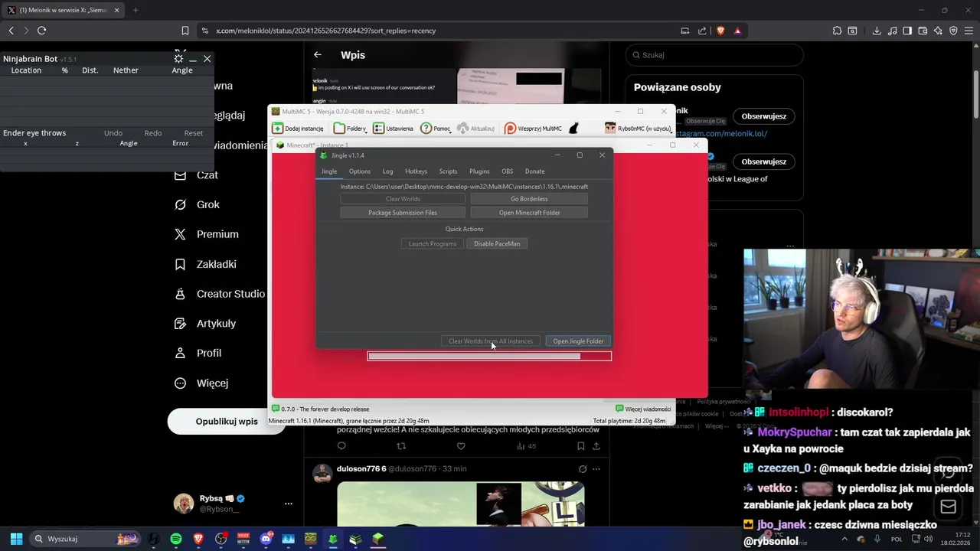Click Open Jingle Folder button
980x551 pixels.
click(578, 341)
